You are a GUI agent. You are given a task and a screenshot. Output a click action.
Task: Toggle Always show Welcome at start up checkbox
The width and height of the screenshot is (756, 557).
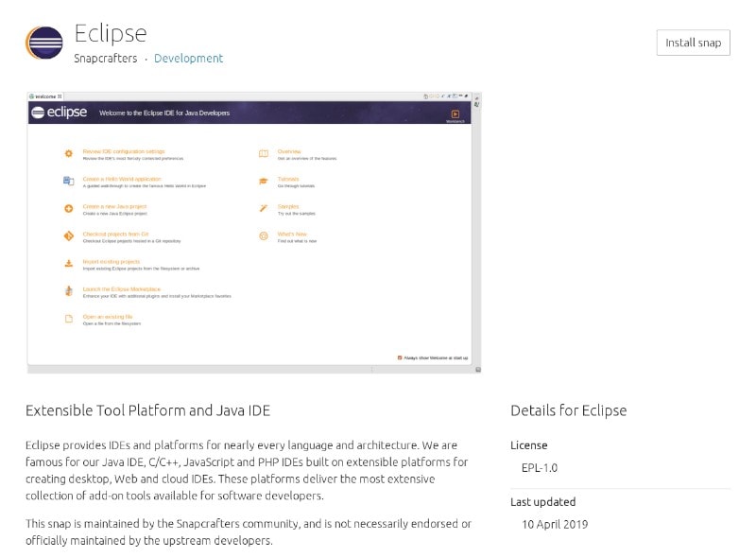pos(400,357)
